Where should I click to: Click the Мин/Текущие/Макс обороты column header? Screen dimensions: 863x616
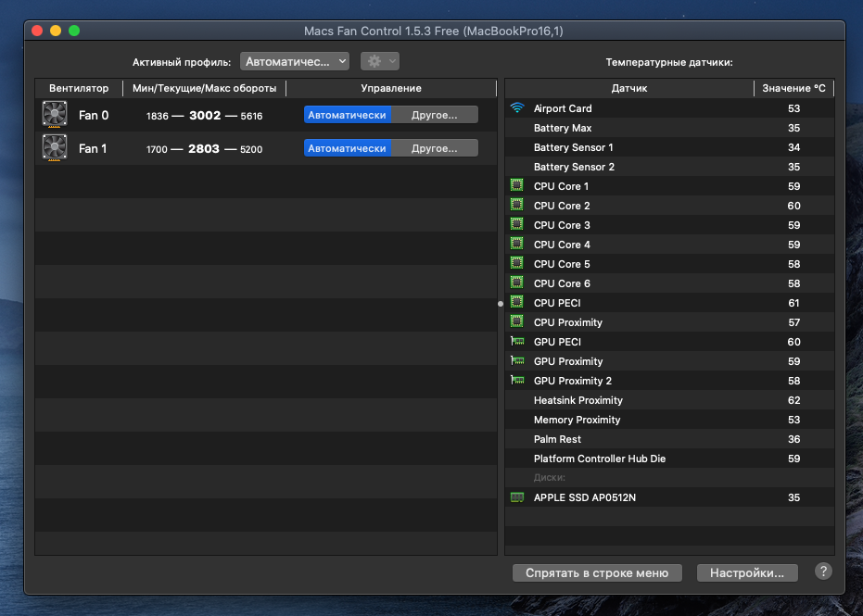pos(204,88)
